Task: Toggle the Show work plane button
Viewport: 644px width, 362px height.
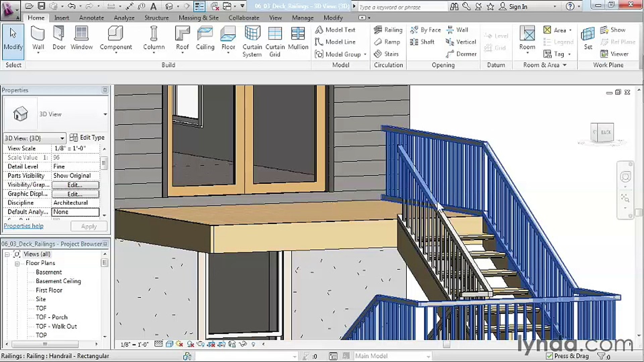Action: click(613, 30)
